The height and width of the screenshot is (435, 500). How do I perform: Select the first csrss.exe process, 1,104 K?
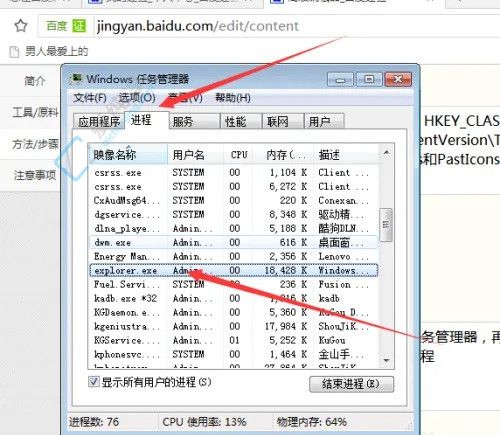click(x=233, y=173)
